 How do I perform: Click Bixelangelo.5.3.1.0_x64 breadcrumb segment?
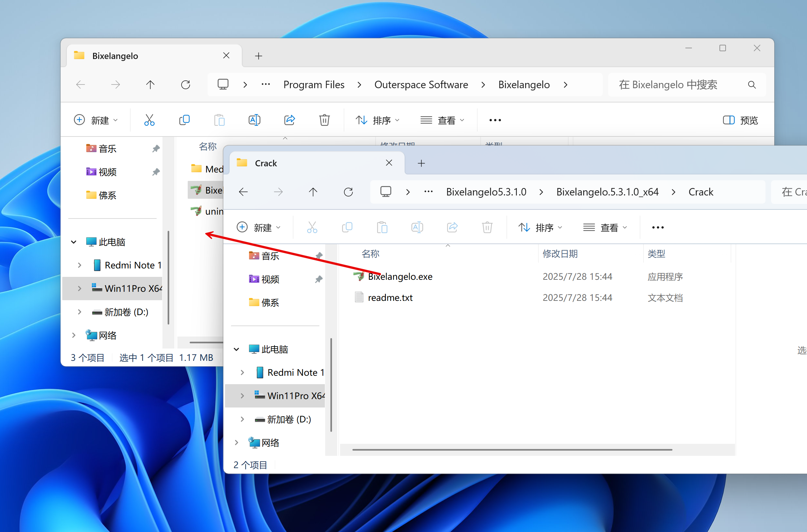(x=607, y=192)
